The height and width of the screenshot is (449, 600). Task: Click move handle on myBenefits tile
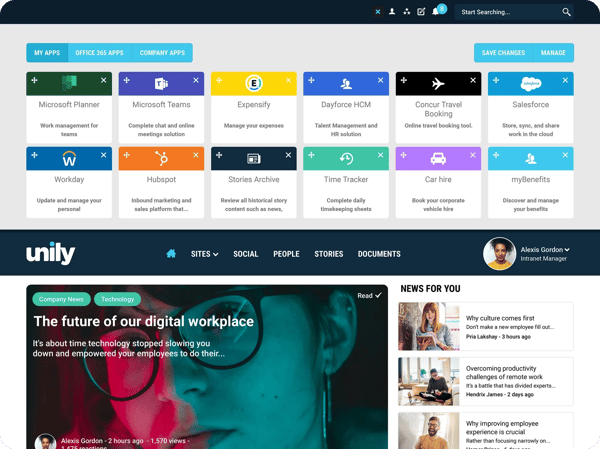pos(496,155)
